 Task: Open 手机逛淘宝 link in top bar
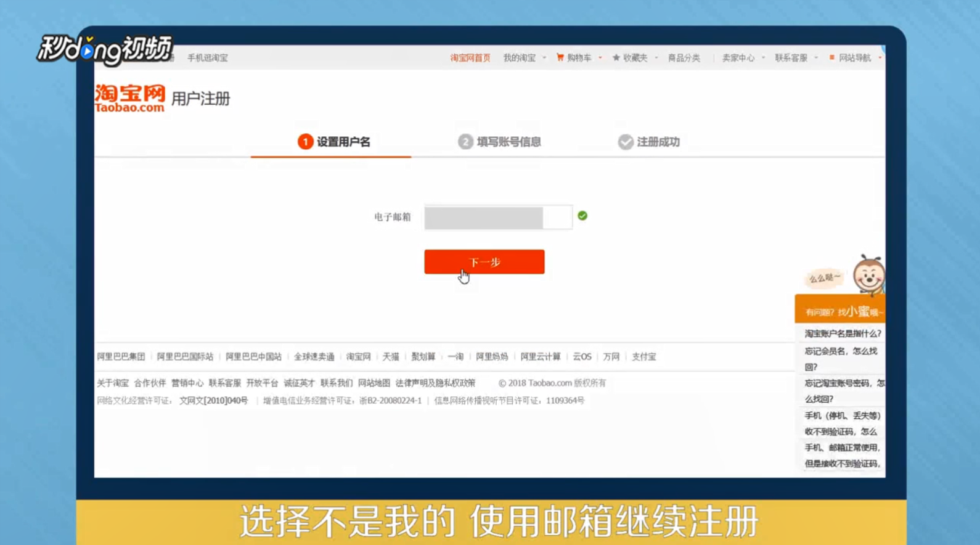(x=208, y=58)
